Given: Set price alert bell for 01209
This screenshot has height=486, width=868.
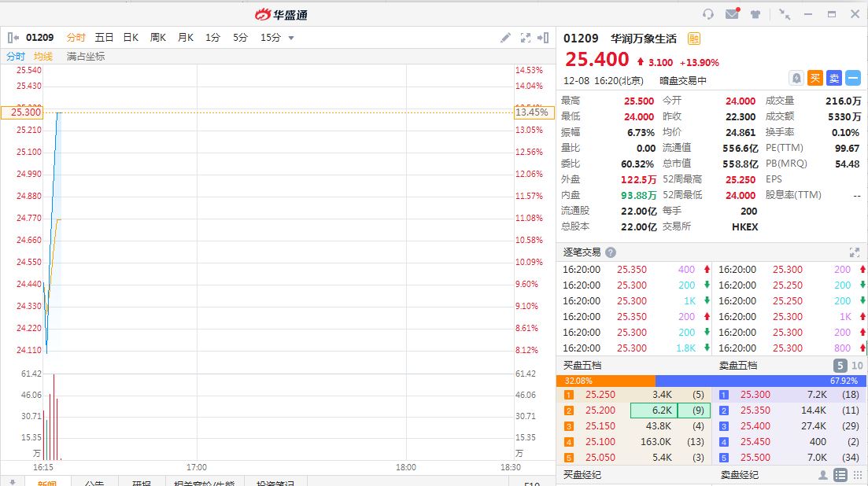Looking at the screenshot, I should (796, 78).
